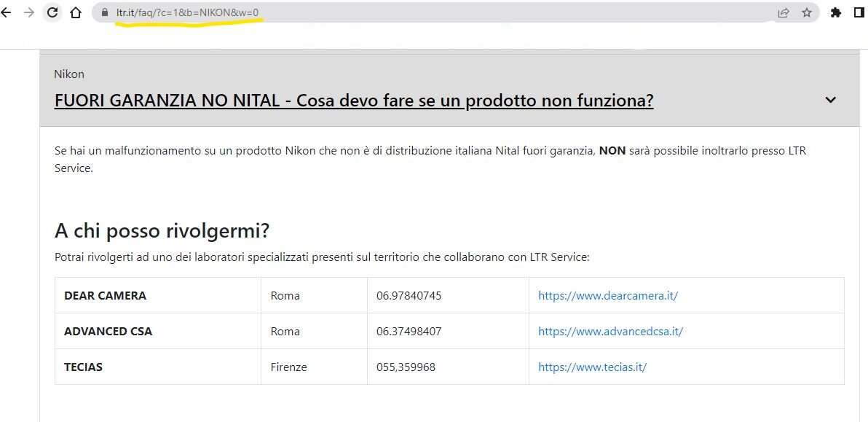Image resolution: width=868 pixels, height=422 pixels.
Task: Go back to the previous page
Action: click(6, 12)
